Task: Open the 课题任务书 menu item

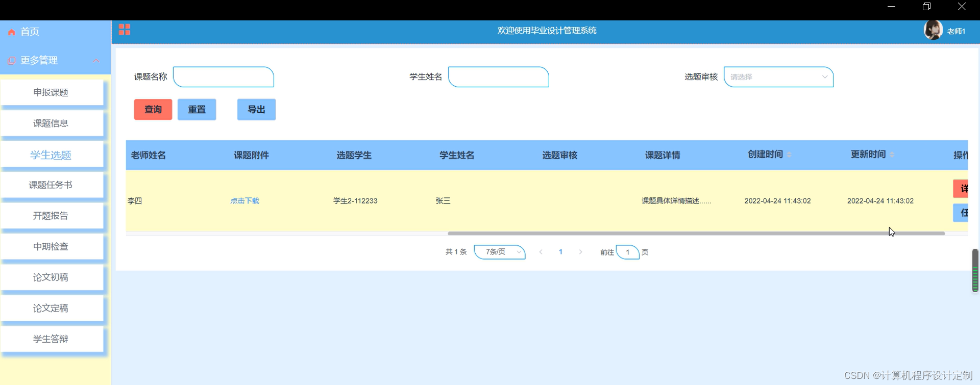Action: click(x=51, y=185)
